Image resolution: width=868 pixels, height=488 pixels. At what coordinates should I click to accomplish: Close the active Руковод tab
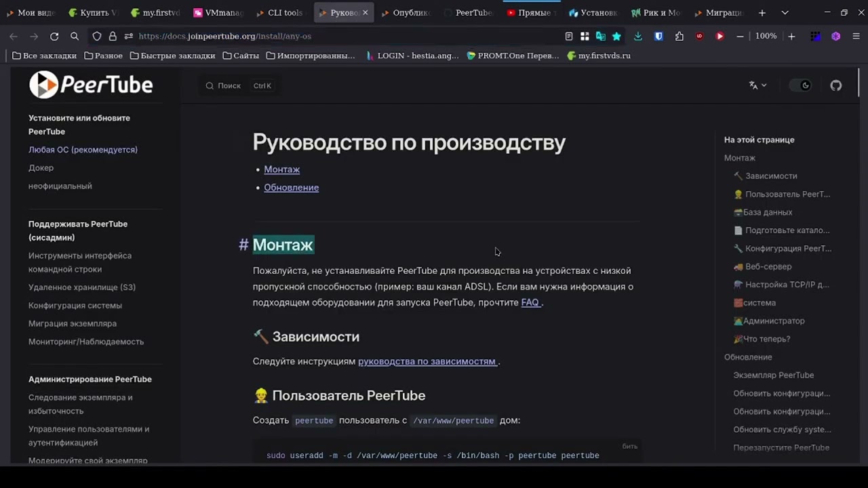pos(365,13)
